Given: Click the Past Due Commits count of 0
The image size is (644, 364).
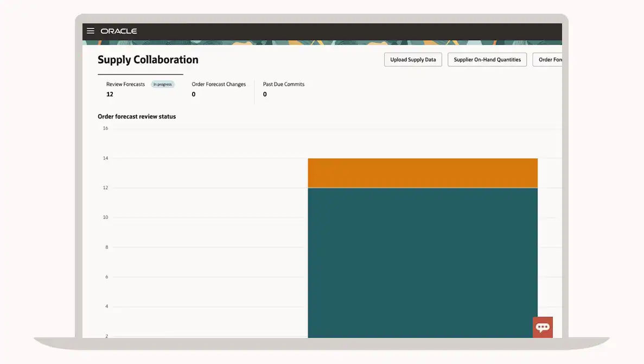Looking at the screenshot, I should pyautogui.click(x=265, y=94).
